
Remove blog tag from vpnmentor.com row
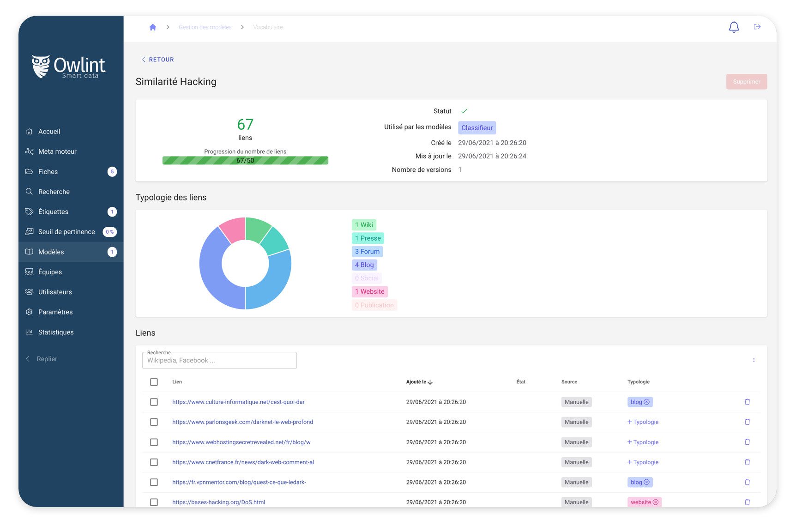pyautogui.click(x=646, y=482)
